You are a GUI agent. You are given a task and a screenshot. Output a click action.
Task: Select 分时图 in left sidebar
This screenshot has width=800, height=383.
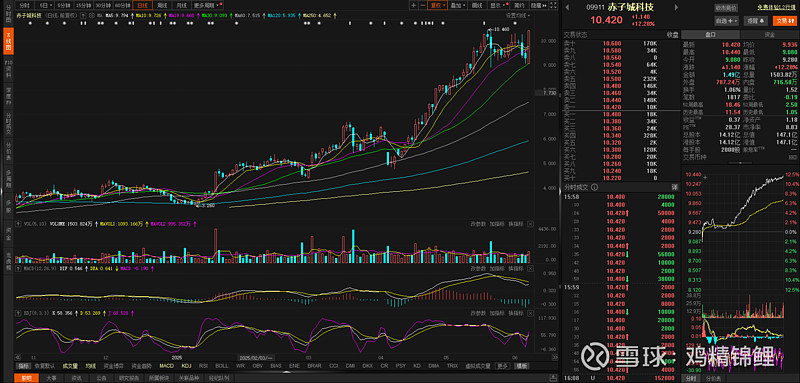[x=8, y=15]
